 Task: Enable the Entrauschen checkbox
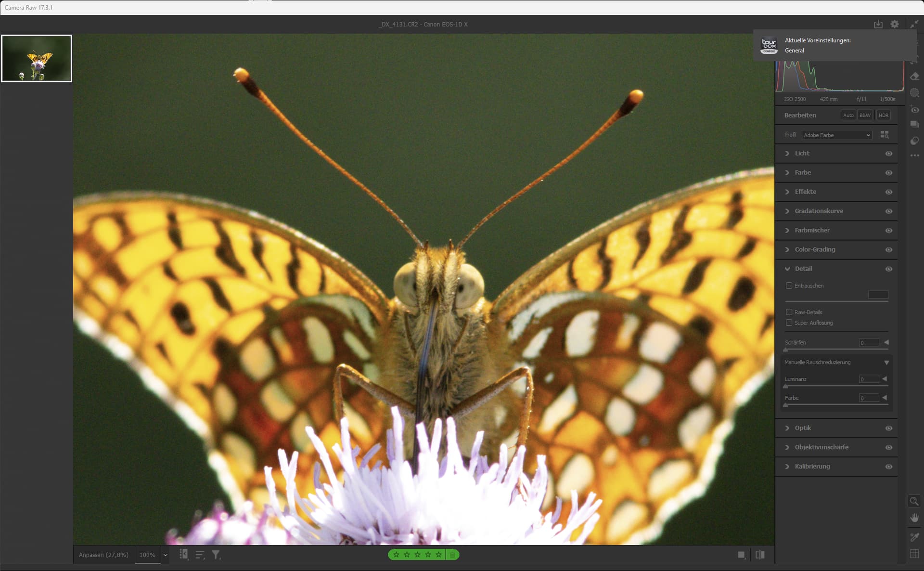[789, 285]
